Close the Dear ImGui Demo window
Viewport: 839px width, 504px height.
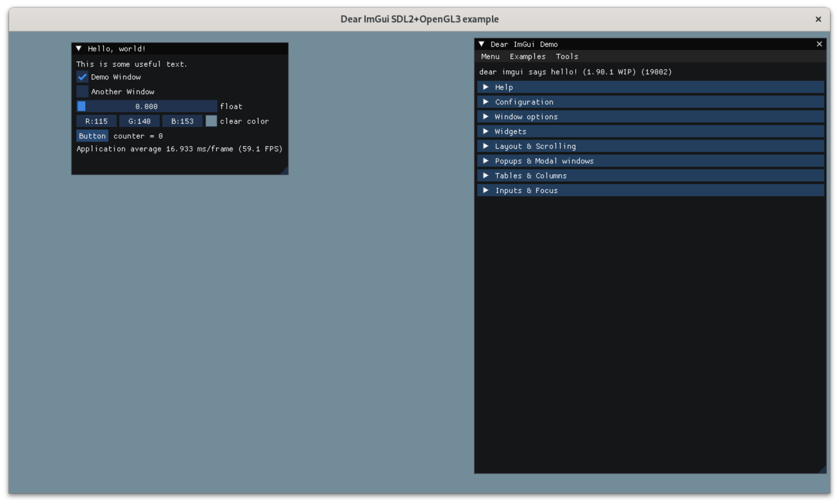click(819, 44)
